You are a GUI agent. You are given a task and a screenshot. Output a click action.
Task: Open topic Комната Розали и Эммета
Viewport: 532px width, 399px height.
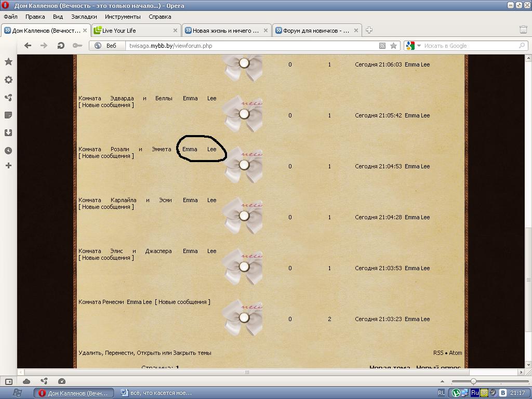point(125,149)
